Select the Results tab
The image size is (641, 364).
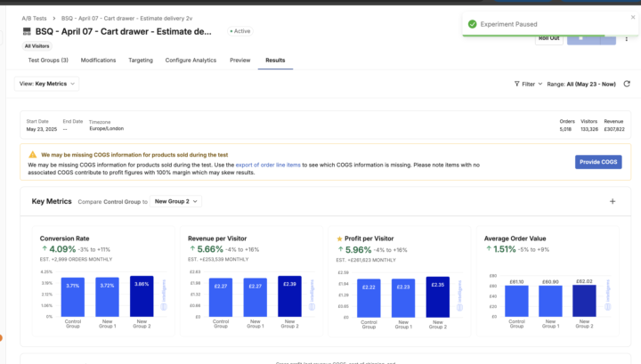(275, 60)
